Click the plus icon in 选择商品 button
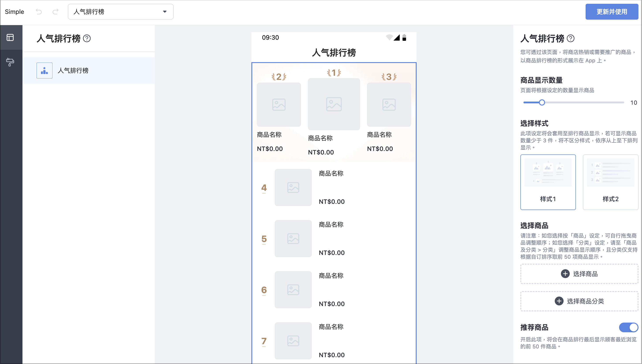Viewport: 642px width, 364px height. tap(565, 274)
